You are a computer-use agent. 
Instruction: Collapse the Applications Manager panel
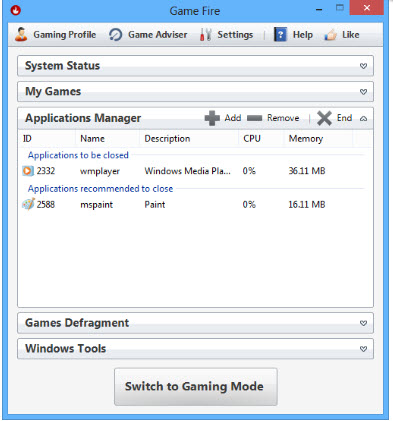[x=363, y=118]
